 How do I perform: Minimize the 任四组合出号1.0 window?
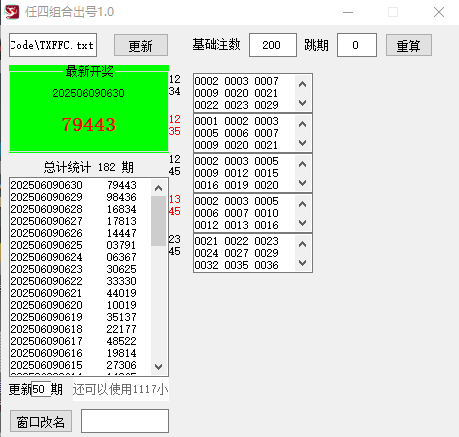tap(348, 12)
